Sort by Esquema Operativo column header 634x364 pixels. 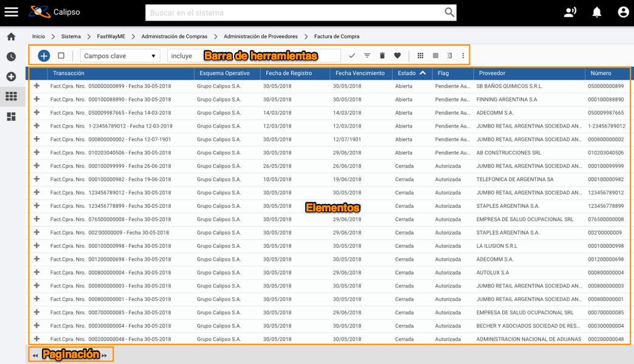coord(224,73)
